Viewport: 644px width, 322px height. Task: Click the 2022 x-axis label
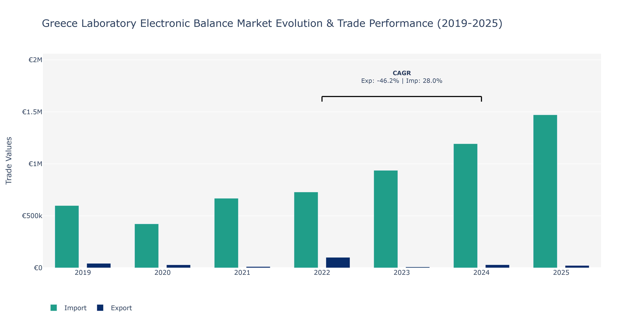322,272
